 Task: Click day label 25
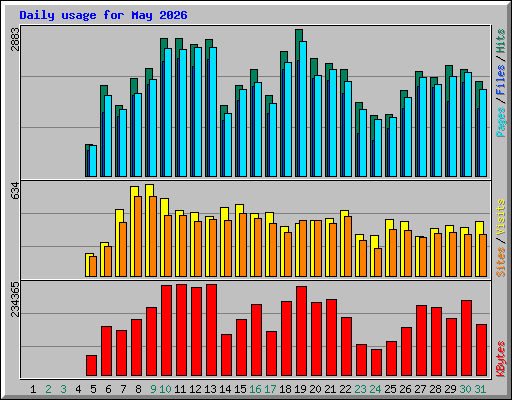[x=390, y=389]
